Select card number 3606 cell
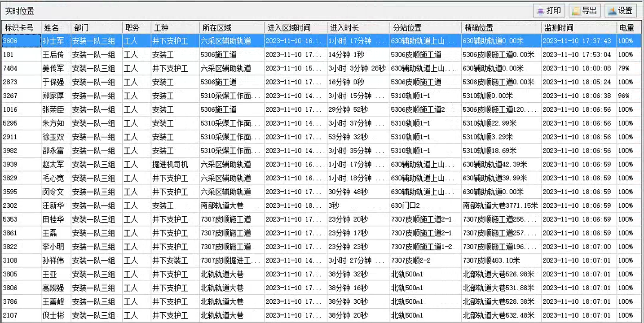 click(x=21, y=41)
